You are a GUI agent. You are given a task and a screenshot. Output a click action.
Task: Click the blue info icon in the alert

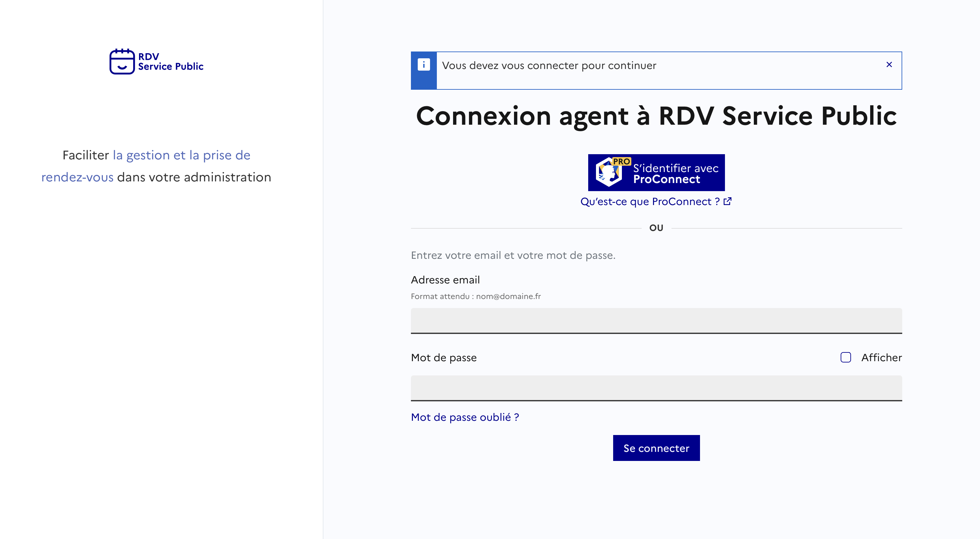pyautogui.click(x=424, y=65)
